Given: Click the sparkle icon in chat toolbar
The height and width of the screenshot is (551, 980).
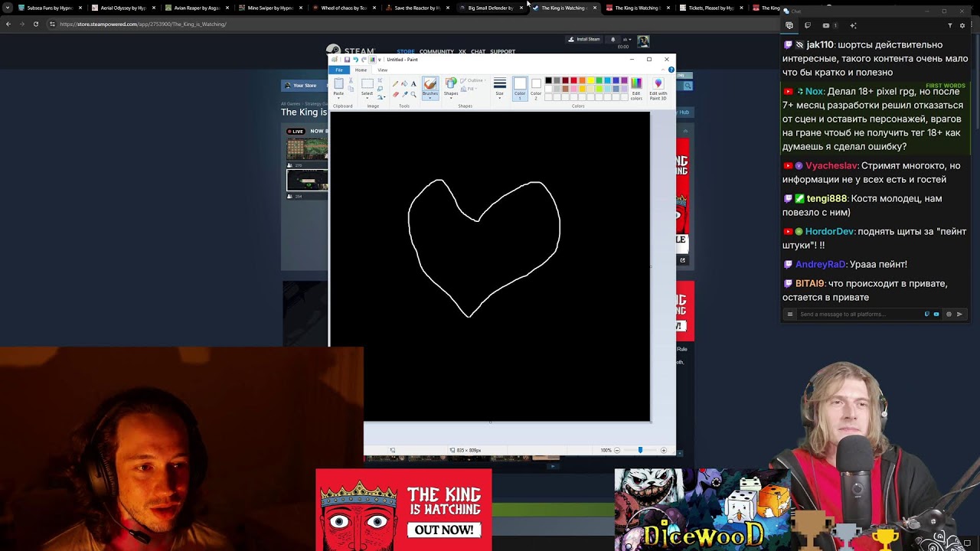Looking at the screenshot, I should click(x=853, y=25).
